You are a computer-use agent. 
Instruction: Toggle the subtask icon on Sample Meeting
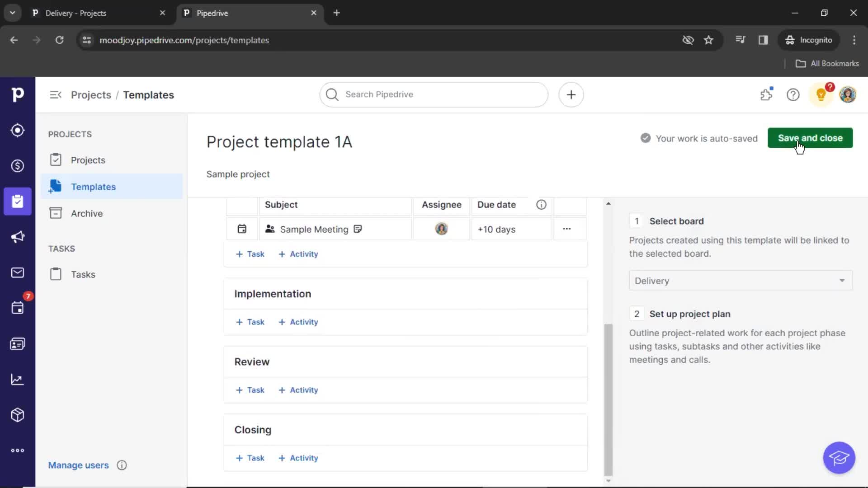(358, 230)
